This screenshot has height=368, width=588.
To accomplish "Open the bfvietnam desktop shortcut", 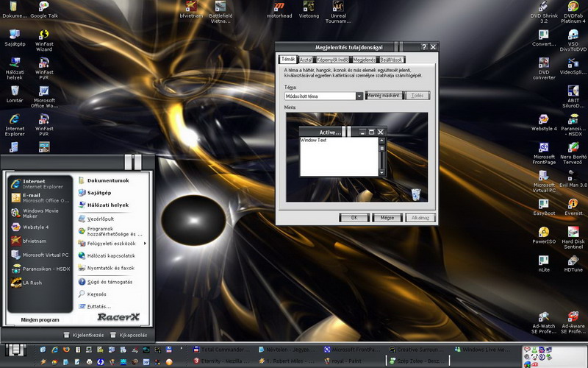I will (x=191, y=10).
